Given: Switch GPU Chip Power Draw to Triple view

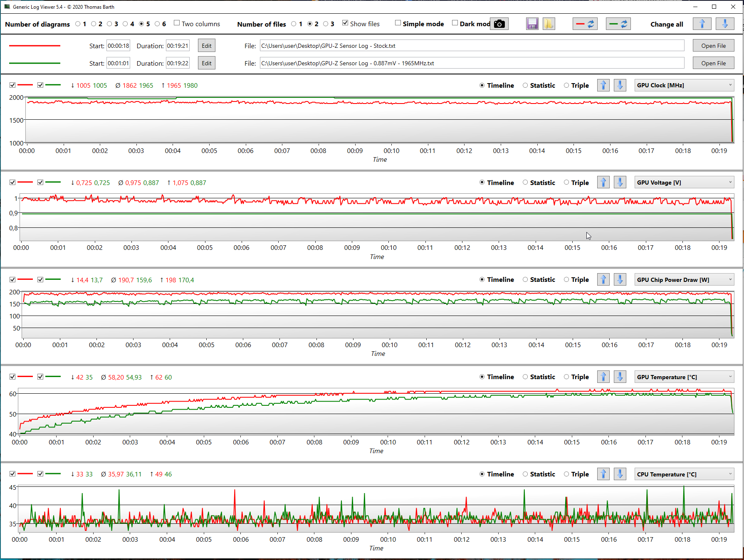Looking at the screenshot, I should [566, 280].
